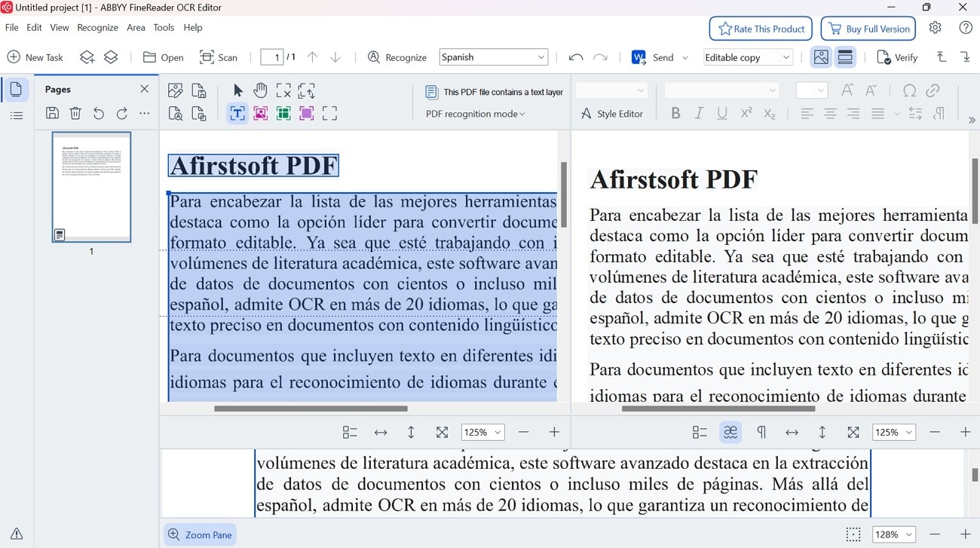Toggle subscript formatting

coord(770,114)
